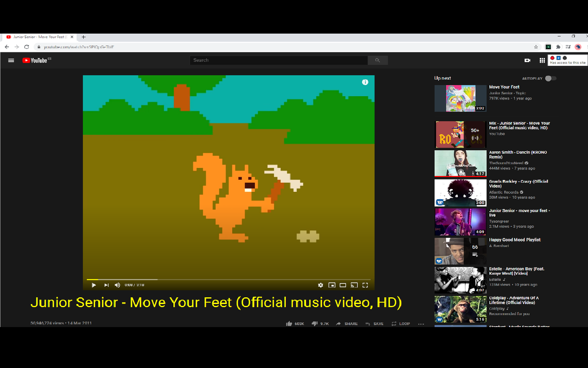Show video info card icon

click(365, 82)
